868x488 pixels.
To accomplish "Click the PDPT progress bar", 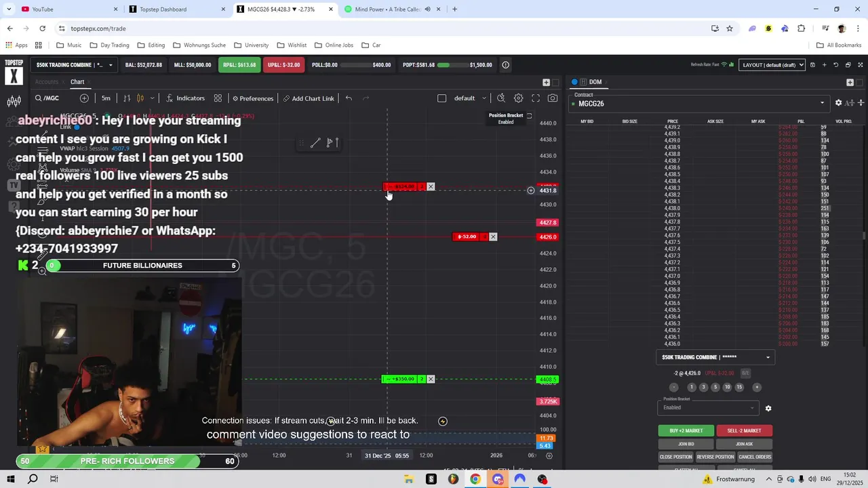I will click(452, 65).
